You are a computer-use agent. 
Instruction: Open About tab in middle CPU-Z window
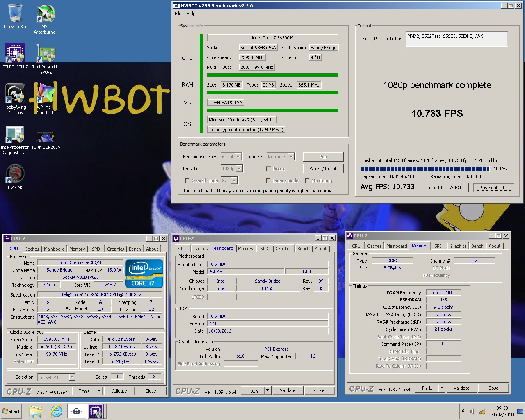[321, 249]
